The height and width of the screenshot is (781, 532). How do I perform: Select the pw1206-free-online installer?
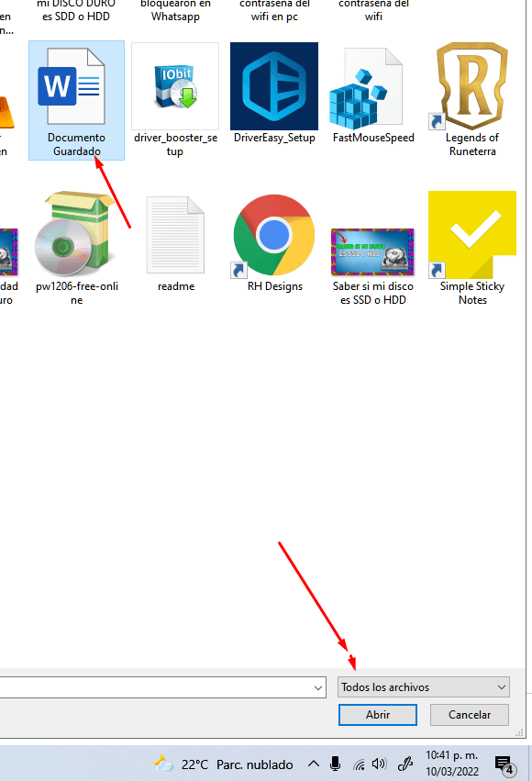pos(76,248)
